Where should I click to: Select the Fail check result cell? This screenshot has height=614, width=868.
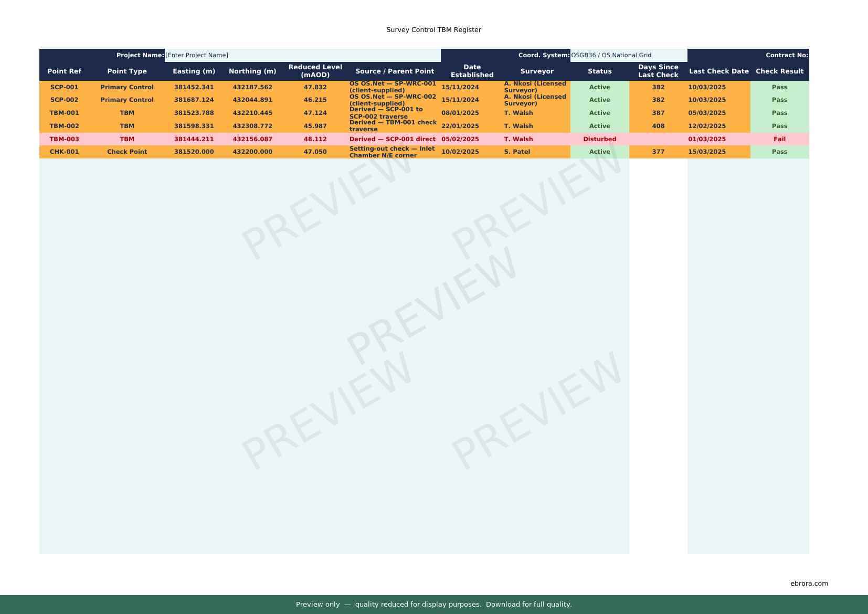click(x=779, y=139)
